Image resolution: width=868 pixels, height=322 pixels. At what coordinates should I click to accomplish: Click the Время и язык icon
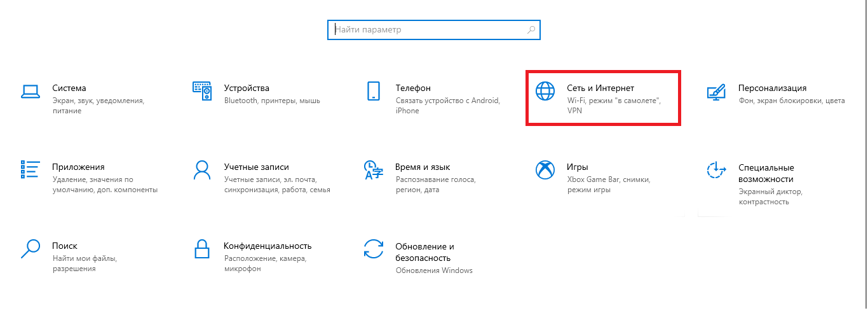click(x=373, y=170)
